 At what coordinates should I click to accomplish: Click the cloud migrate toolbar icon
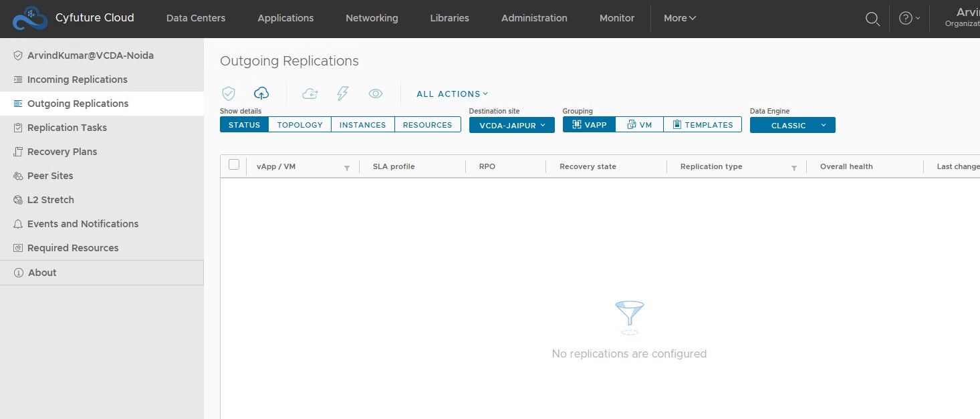[x=310, y=94]
